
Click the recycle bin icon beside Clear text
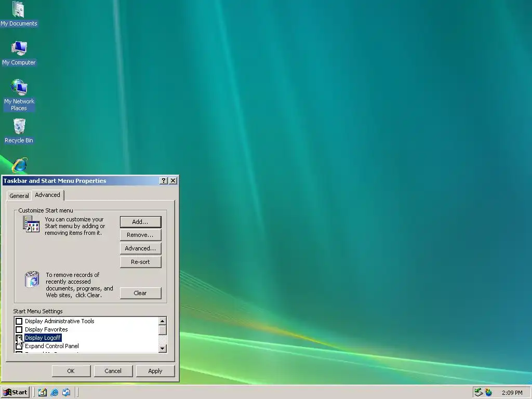pyautogui.click(x=32, y=280)
